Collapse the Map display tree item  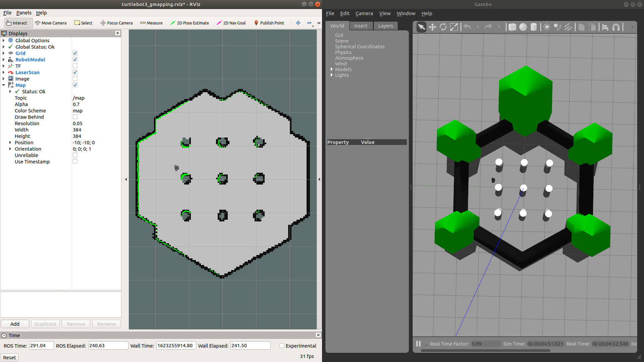[4, 85]
